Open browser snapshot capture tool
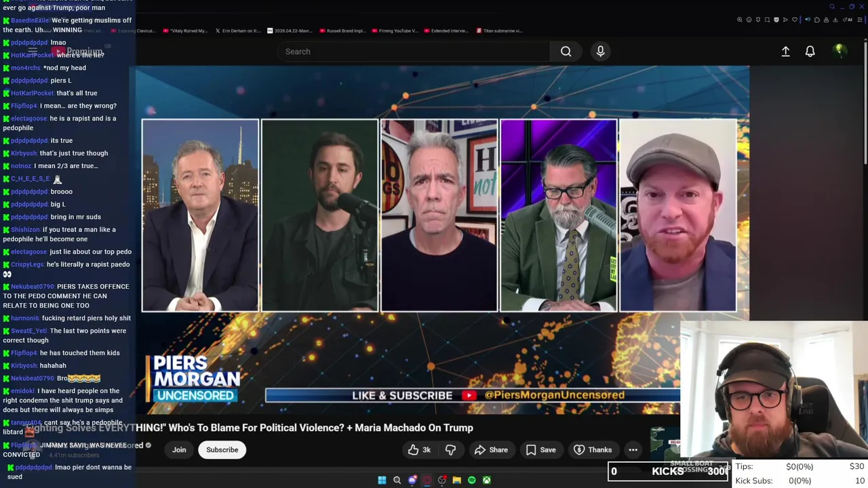Image resolution: width=868 pixels, height=488 pixels. pos(767,20)
